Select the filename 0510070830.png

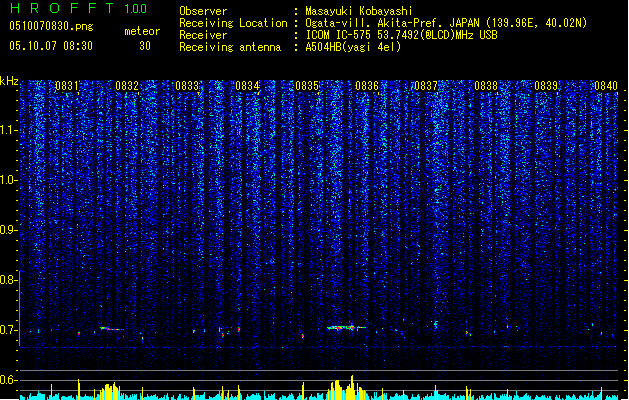51,26
